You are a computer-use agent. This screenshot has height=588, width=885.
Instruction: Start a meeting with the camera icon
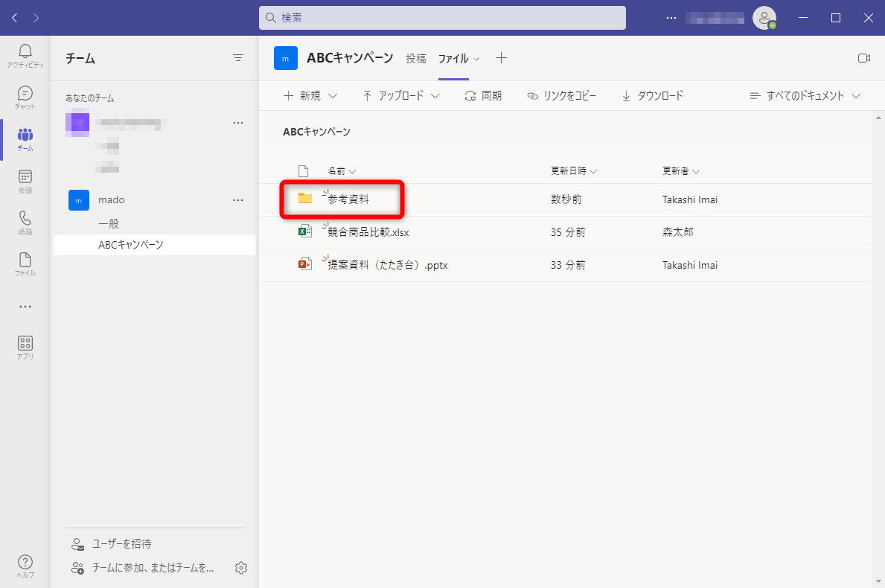point(863,57)
